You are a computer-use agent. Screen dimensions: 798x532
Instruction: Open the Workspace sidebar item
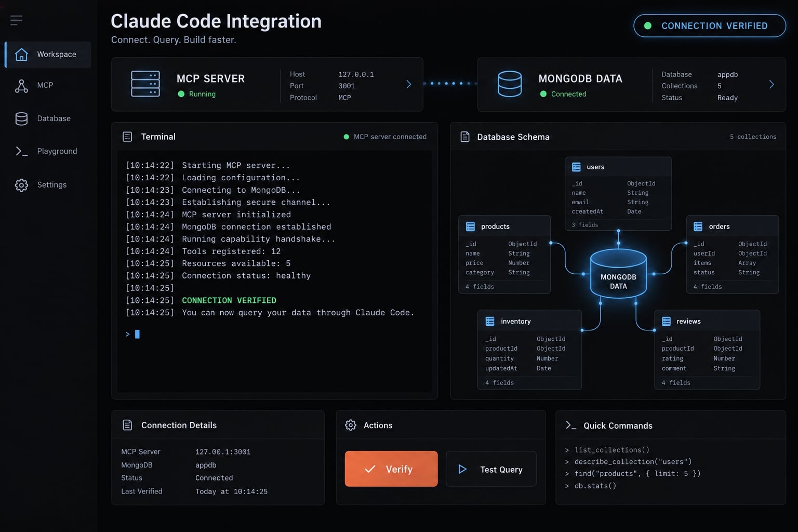[x=48, y=55]
